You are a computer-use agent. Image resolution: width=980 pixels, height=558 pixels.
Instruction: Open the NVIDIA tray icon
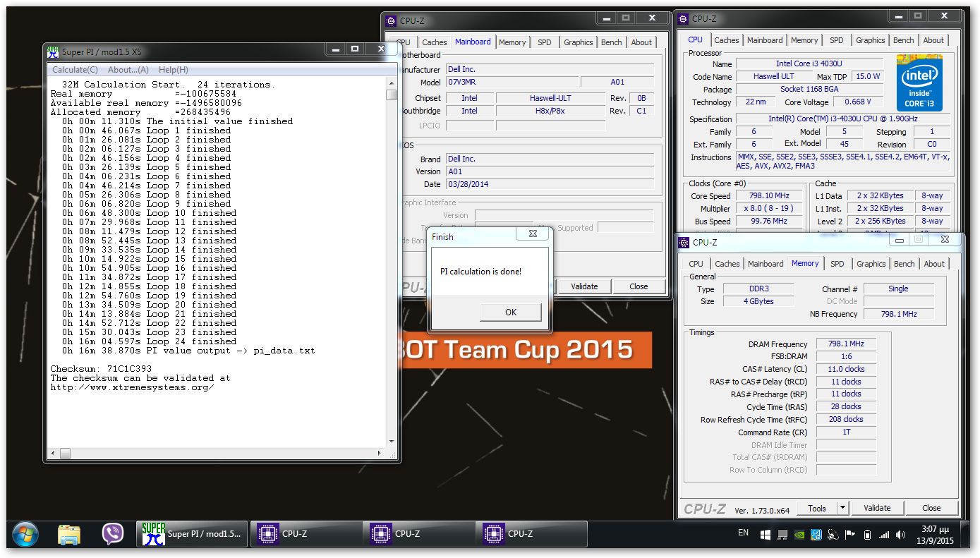coord(799,534)
